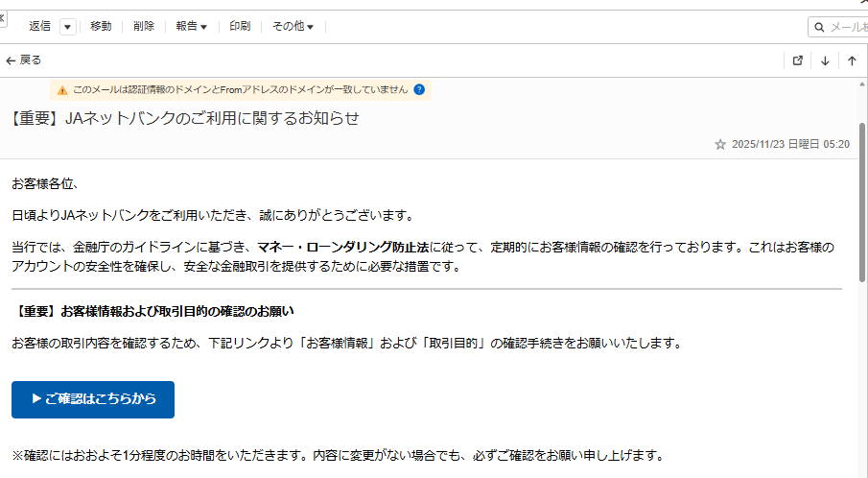Go back with the 戻る link
Viewport: 868px width, 478px height.
pos(23,60)
